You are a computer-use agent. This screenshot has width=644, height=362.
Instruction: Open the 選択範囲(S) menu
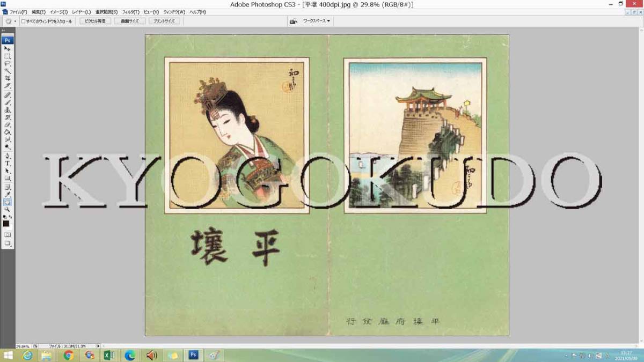[106, 12]
